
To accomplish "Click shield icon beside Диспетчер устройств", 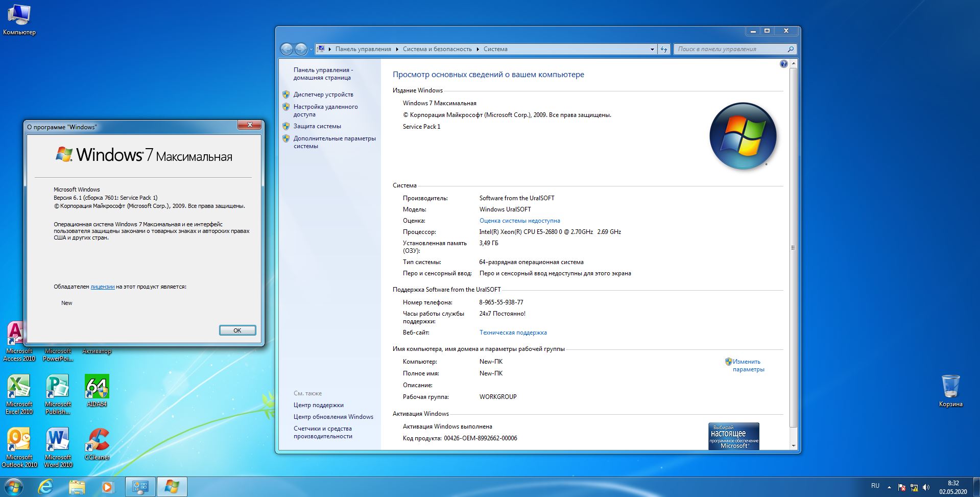I will click(286, 94).
